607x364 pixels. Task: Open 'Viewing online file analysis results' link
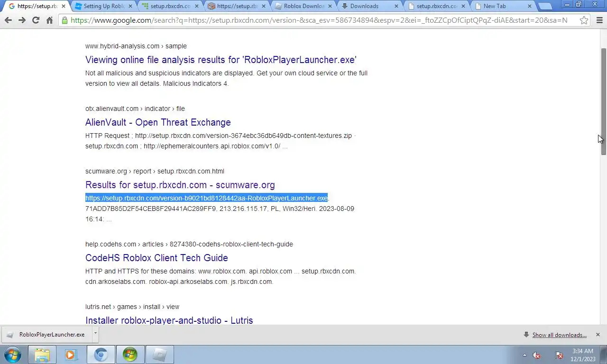click(x=221, y=60)
